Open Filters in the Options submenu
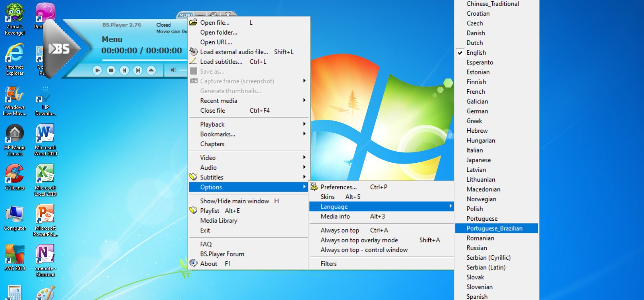The image size is (644, 300). (x=381, y=264)
